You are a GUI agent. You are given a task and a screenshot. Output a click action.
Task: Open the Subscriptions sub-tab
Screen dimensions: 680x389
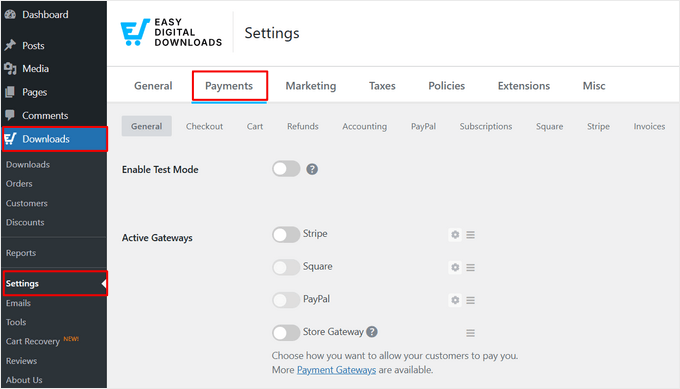(x=486, y=126)
